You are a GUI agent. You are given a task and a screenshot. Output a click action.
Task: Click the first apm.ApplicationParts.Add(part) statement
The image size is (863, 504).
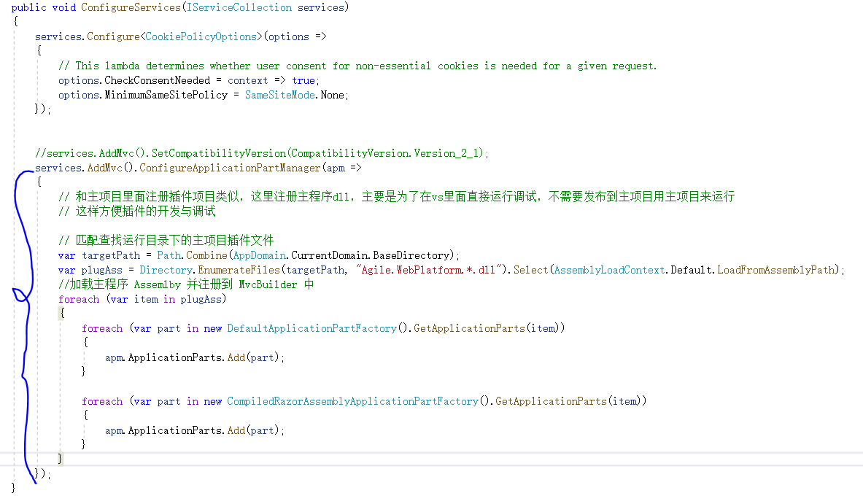click(195, 358)
